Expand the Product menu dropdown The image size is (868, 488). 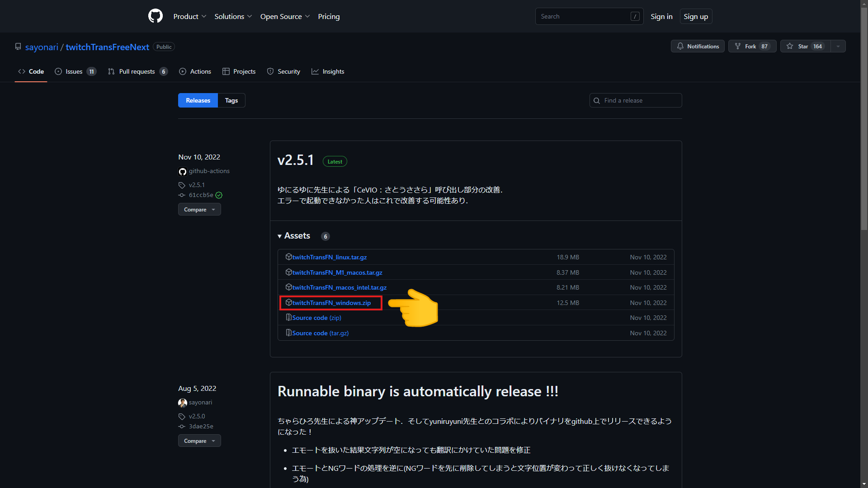click(189, 16)
